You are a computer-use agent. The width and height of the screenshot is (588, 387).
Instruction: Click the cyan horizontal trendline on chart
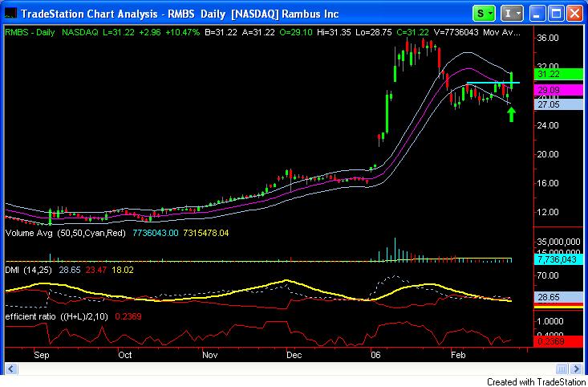click(x=493, y=82)
